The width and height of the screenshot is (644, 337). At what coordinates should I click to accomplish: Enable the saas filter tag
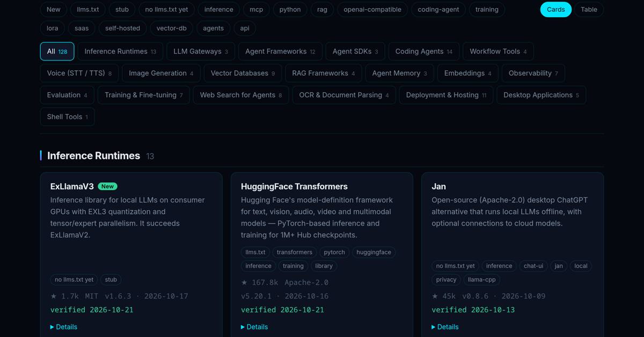point(82,28)
